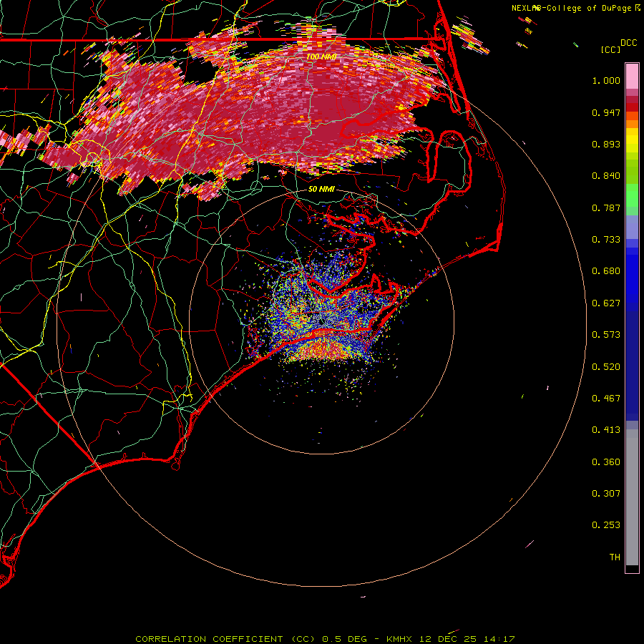Select the 0.520 color scale value
The image size is (644, 644).
(x=606, y=367)
